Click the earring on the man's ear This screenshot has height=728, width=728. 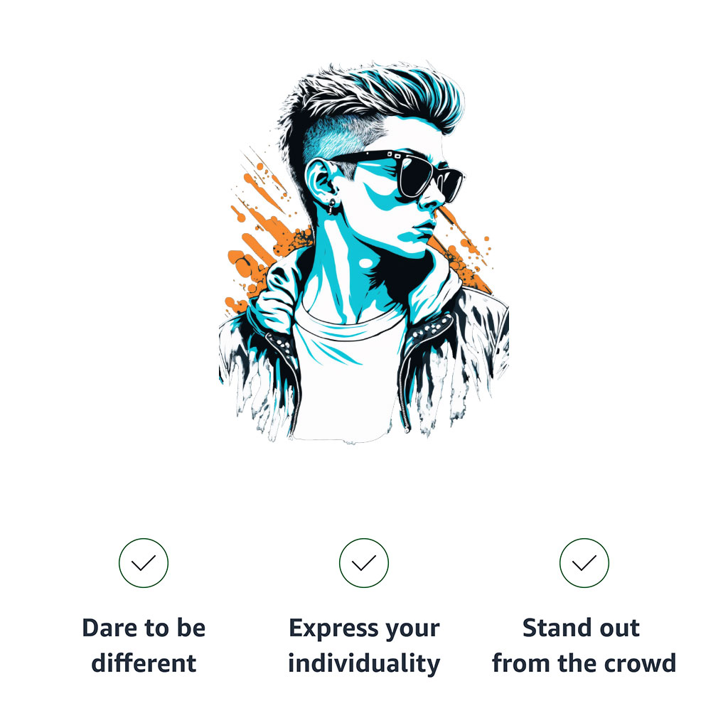tap(331, 205)
